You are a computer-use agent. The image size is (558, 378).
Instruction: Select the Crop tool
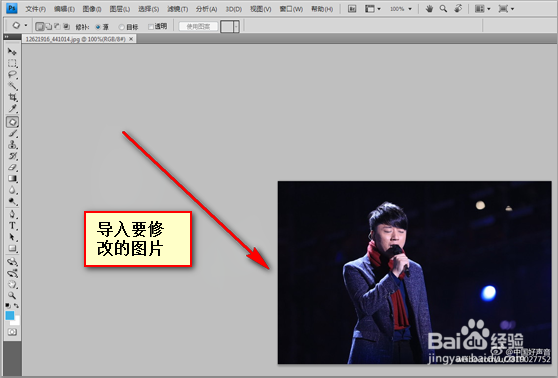12,97
